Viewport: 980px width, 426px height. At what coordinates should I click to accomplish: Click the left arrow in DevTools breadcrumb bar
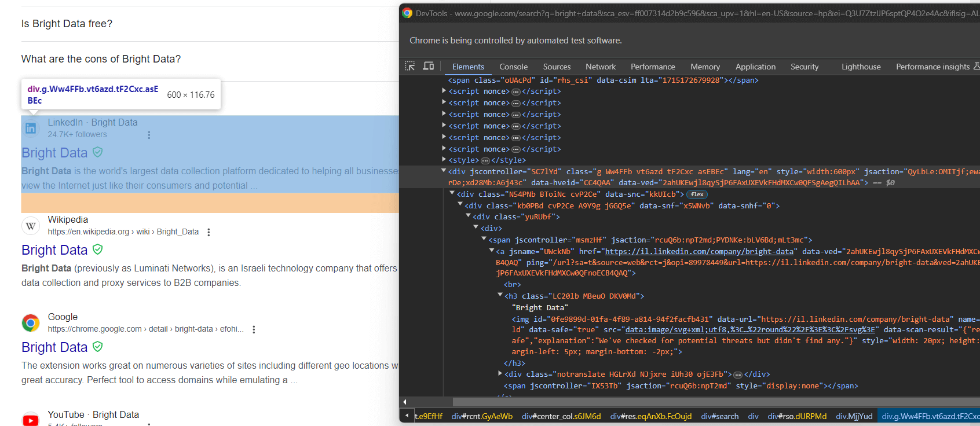407,416
